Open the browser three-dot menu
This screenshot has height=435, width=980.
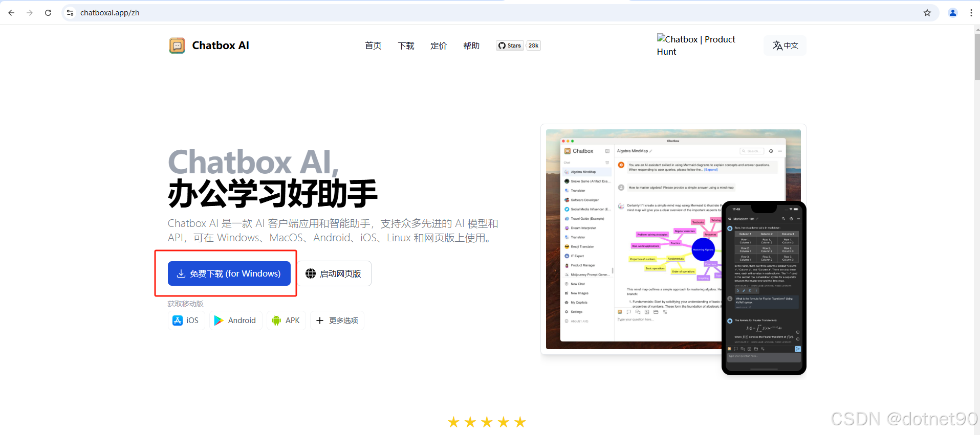971,13
